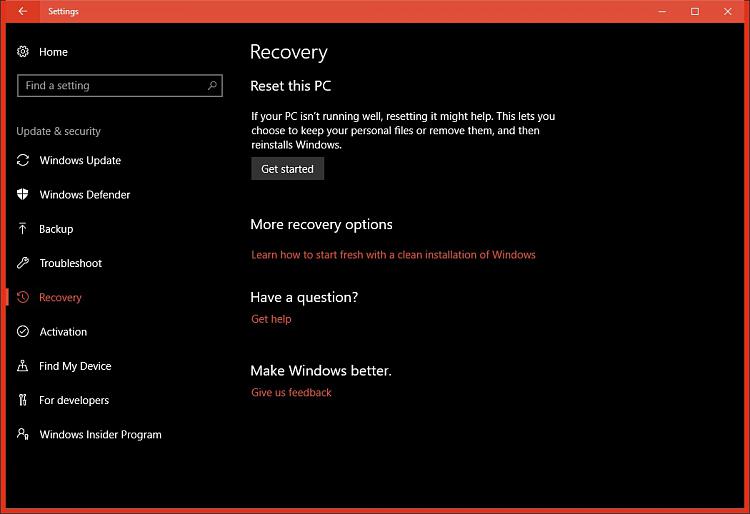Click the Have a question? heading
The height and width of the screenshot is (514, 750).
point(304,297)
